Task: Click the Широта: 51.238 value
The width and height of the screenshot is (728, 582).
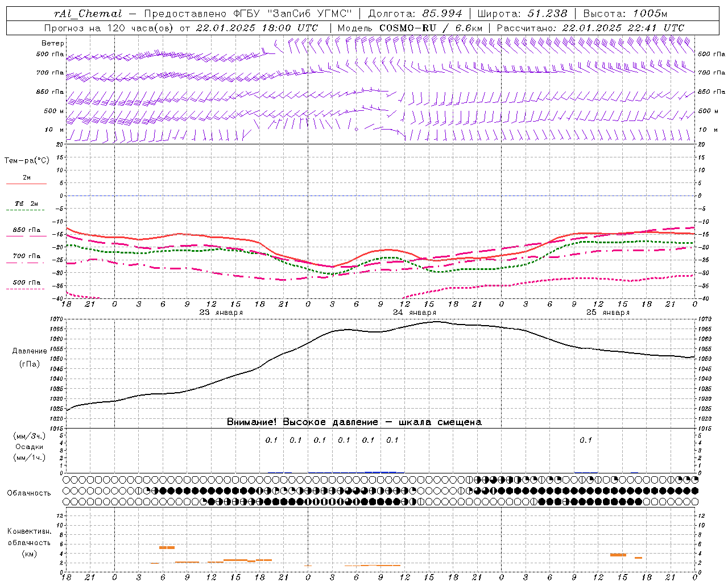Action: point(522,14)
